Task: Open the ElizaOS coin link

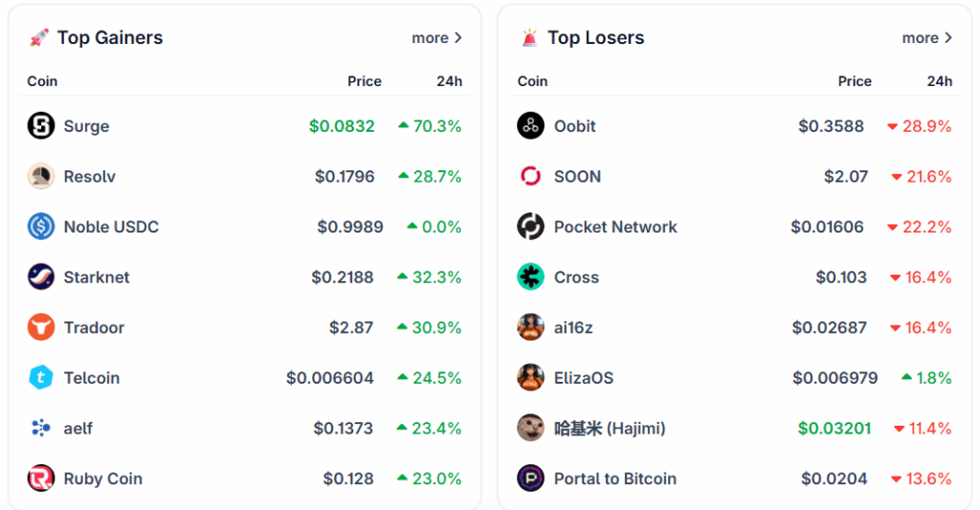Action: pos(584,378)
